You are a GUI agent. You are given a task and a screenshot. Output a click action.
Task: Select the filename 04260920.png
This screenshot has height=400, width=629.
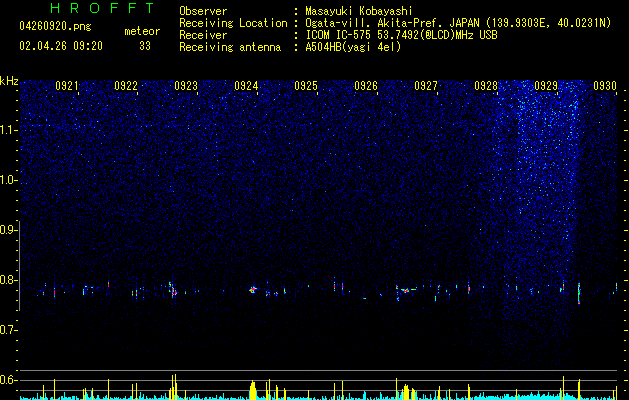click(55, 26)
